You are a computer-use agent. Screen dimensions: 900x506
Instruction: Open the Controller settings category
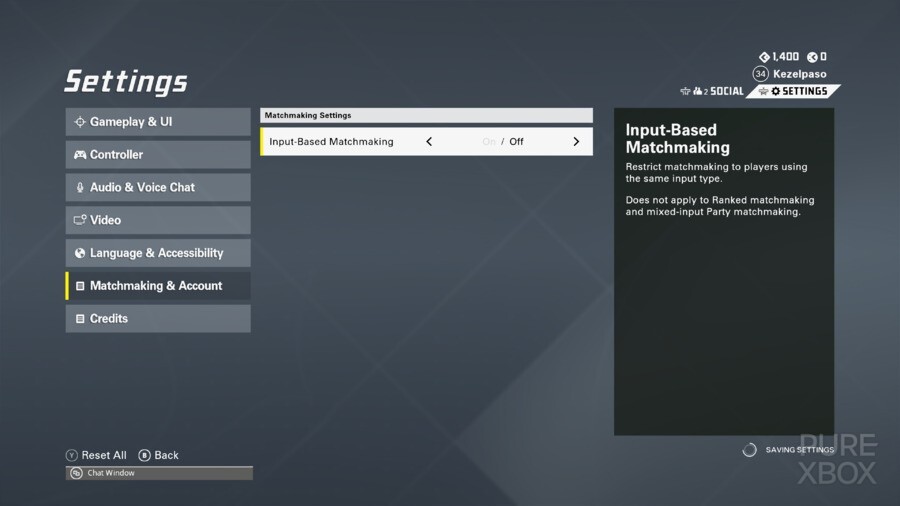tap(158, 154)
